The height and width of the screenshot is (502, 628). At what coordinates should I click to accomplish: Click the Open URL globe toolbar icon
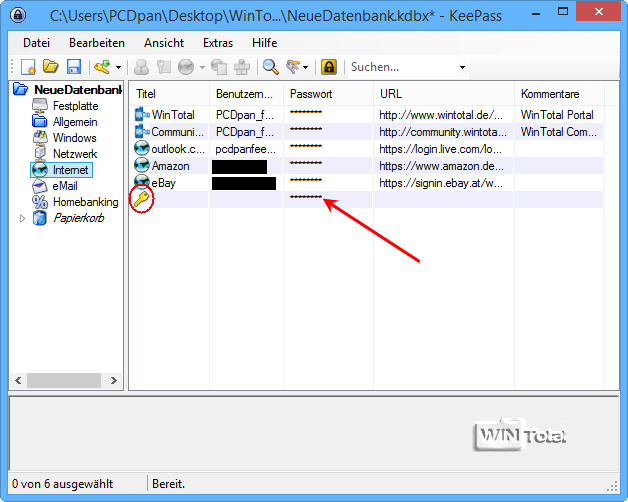pyautogui.click(x=186, y=67)
